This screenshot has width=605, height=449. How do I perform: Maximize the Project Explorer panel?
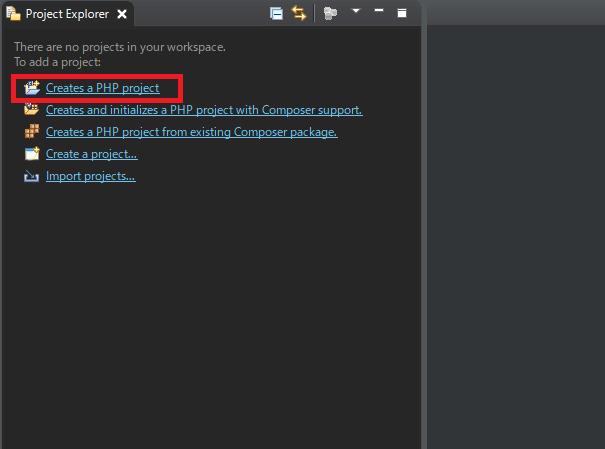(401, 13)
